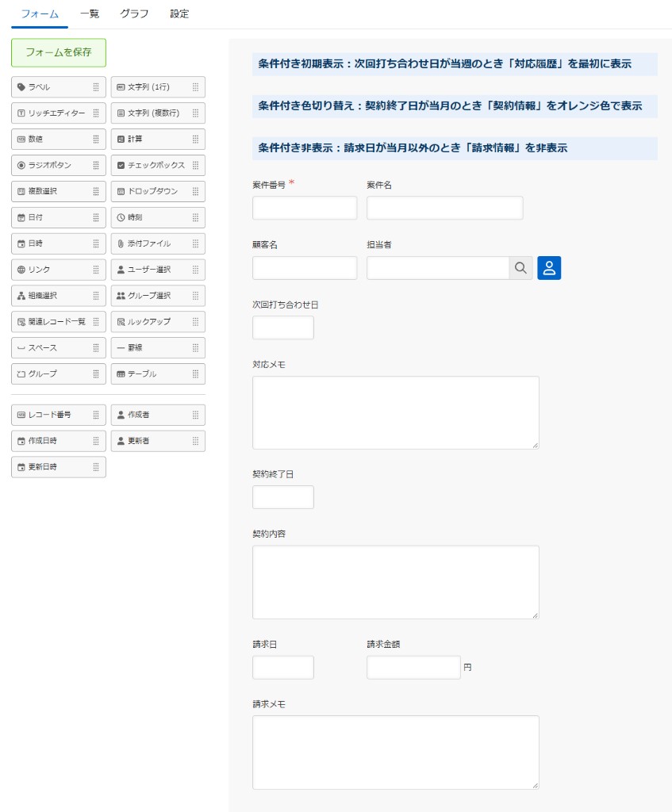Focus the 案件名 text field
672x812 pixels.
tap(445, 208)
